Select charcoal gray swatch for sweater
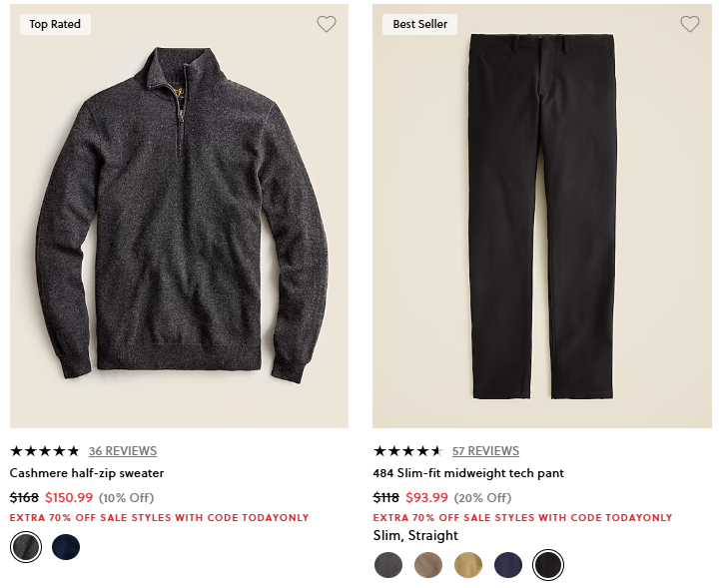The image size is (722, 588). click(x=26, y=547)
